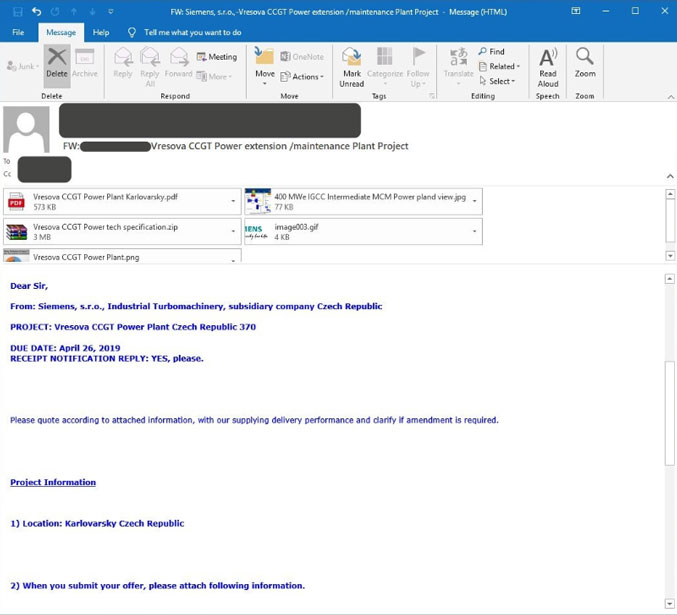Click the Reply envelope icon
Image resolution: width=677 pixels, height=615 pixels.
pyautogui.click(x=123, y=57)
